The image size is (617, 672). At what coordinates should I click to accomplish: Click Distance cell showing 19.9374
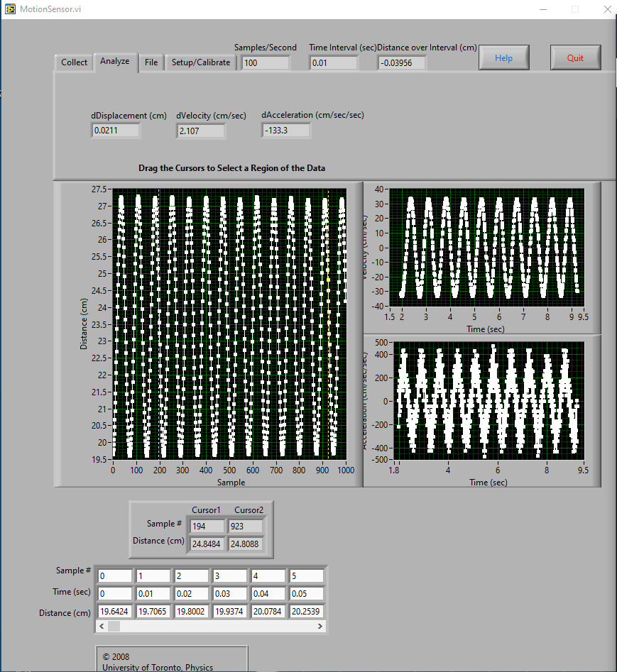[230, 611]
